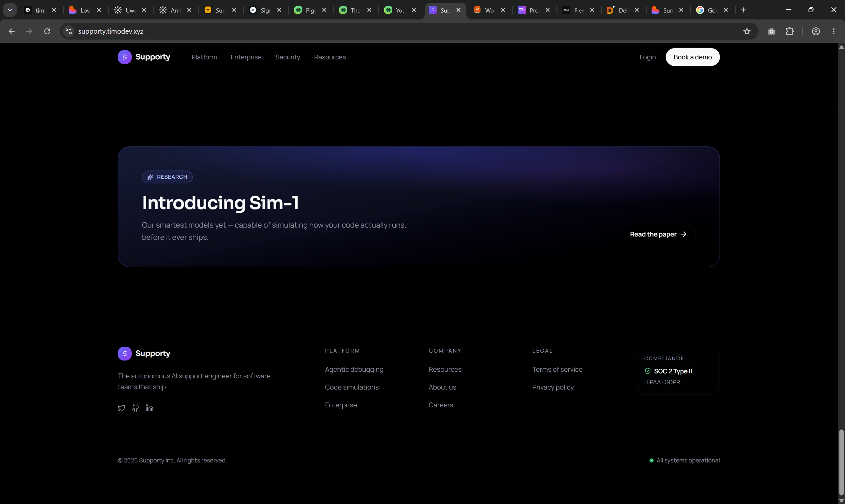Click All systems operational status

pyautogui.click(x=684, y=460)
